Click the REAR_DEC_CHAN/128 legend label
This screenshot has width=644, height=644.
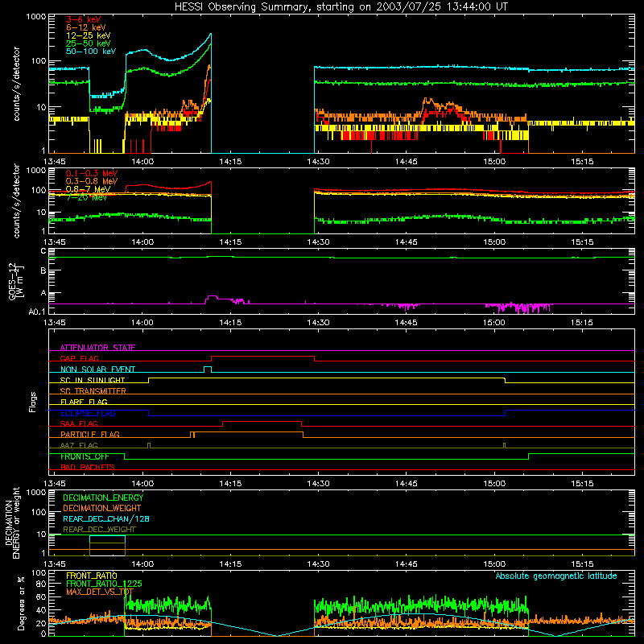coord(106,518)
